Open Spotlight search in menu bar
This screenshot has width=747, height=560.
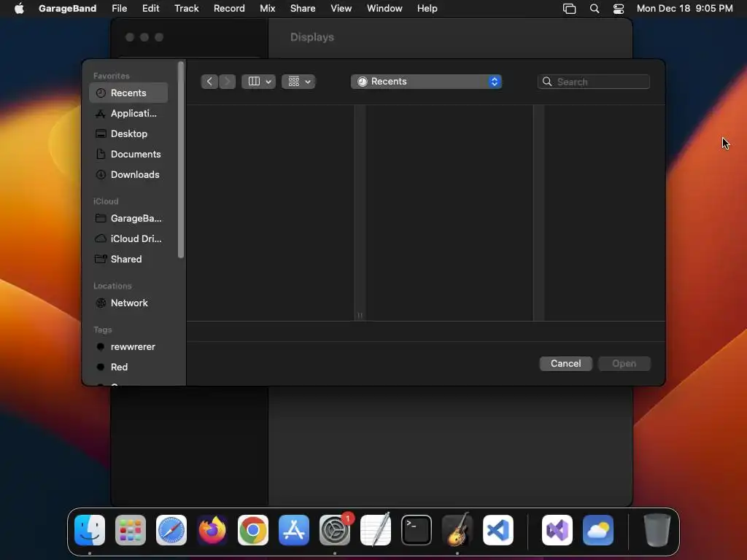tap(594, 8)
